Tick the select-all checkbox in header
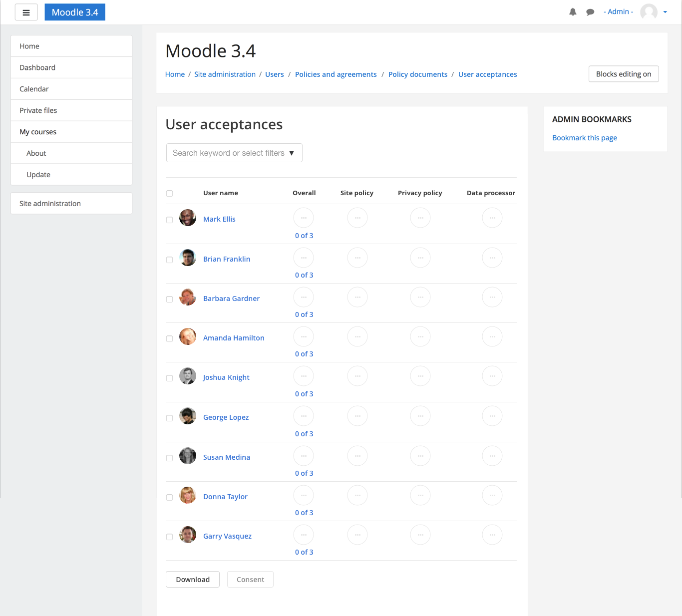Viewport: 682px width, 616px height. pyautogui.click(x=169, y=193)
